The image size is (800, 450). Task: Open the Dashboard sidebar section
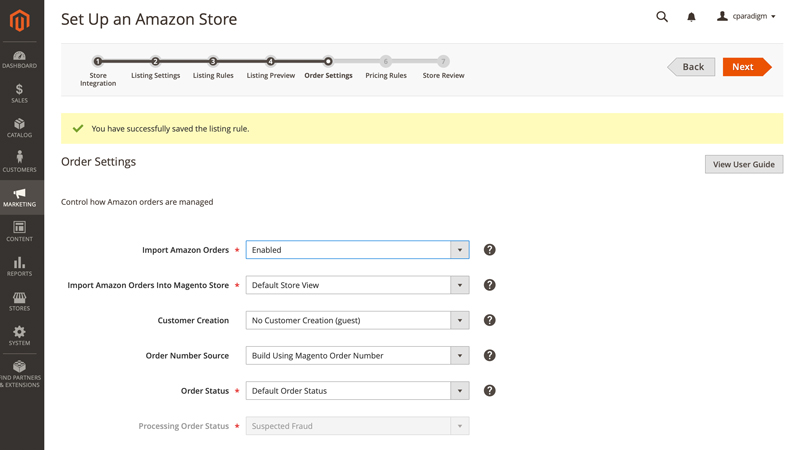pos(19,60)
